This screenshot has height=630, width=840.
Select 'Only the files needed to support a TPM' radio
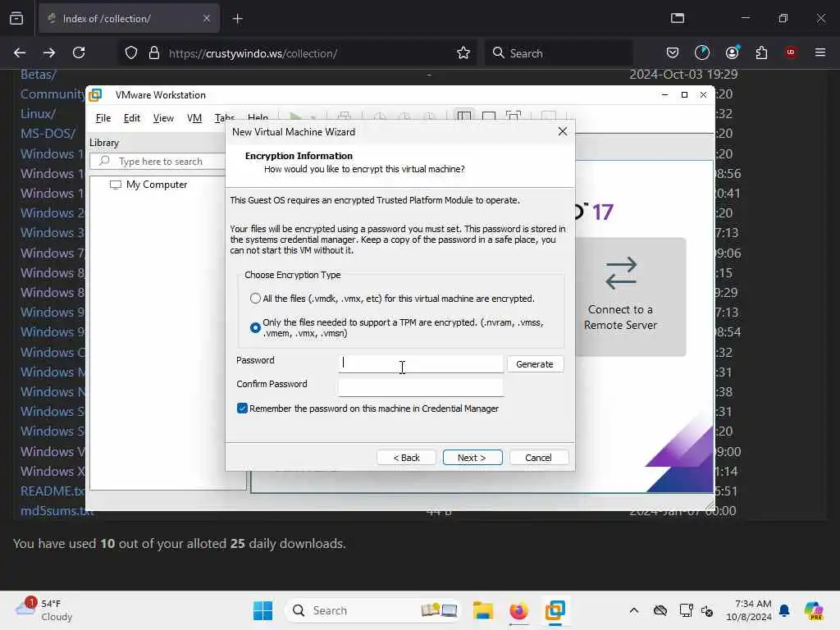pos(256,327)
